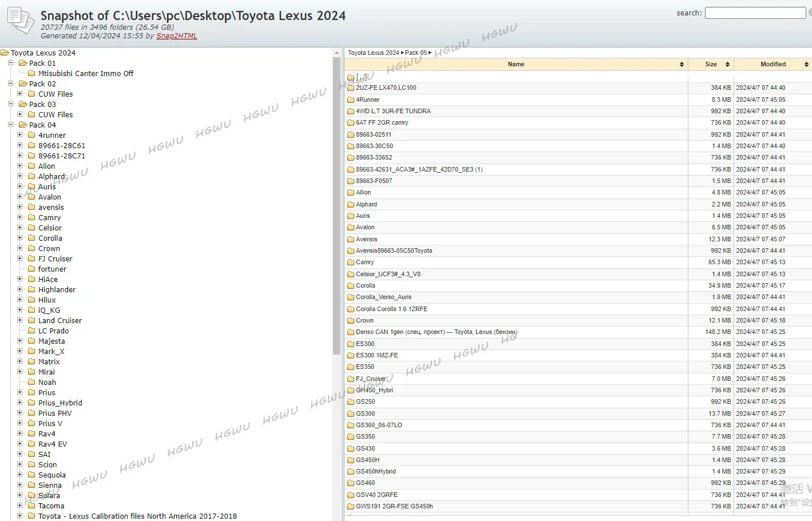Select Toyota - Lexus Calibration files tree item
The width and height of the screenshot is (812, 521).
tap(137, 516)
